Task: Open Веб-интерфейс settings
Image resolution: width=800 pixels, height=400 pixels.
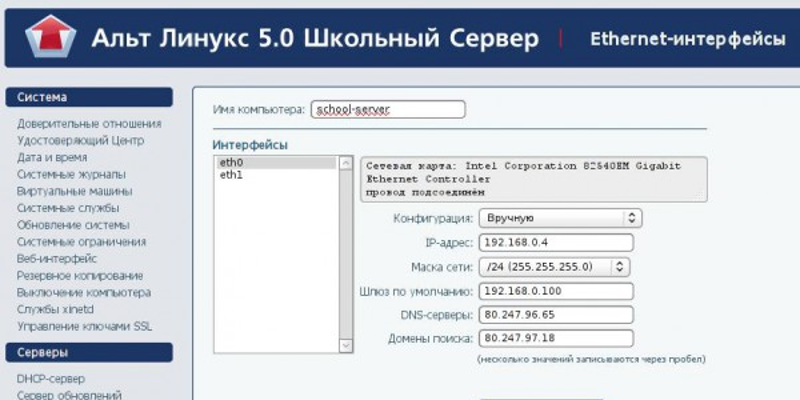Action: point(57,259)
